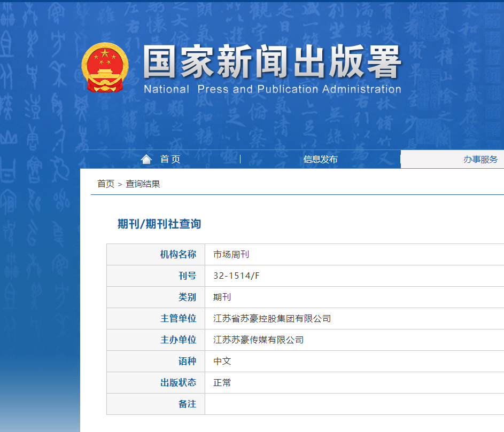Click the empty 备注 remarks value cell
The image size is (504, 432).
click(x=353, y=404)
